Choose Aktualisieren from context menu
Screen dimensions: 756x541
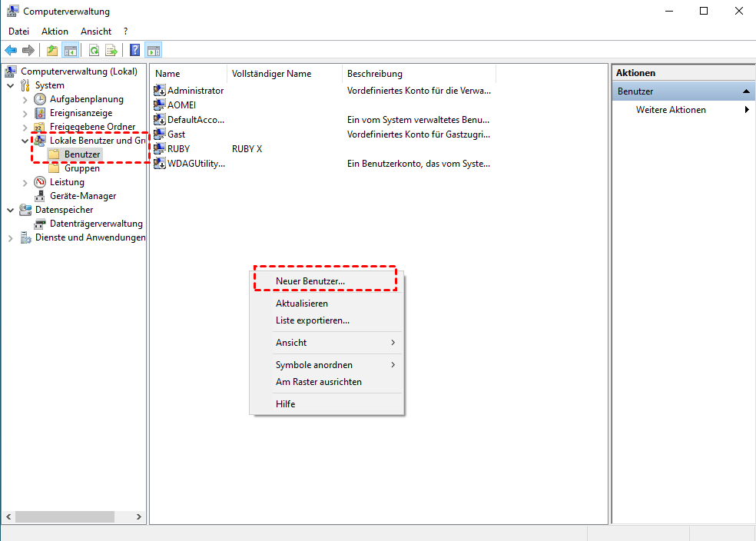coord(327,304)
